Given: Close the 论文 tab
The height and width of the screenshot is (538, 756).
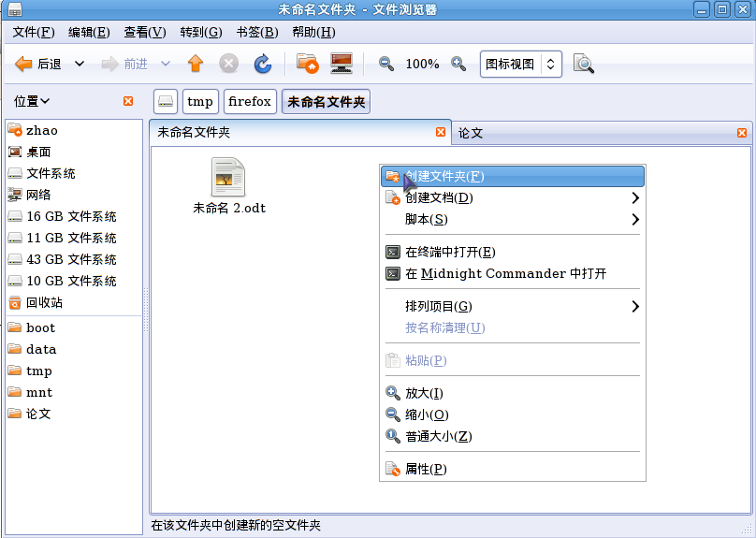Looking at the screenshot, I should coord(742,133).
